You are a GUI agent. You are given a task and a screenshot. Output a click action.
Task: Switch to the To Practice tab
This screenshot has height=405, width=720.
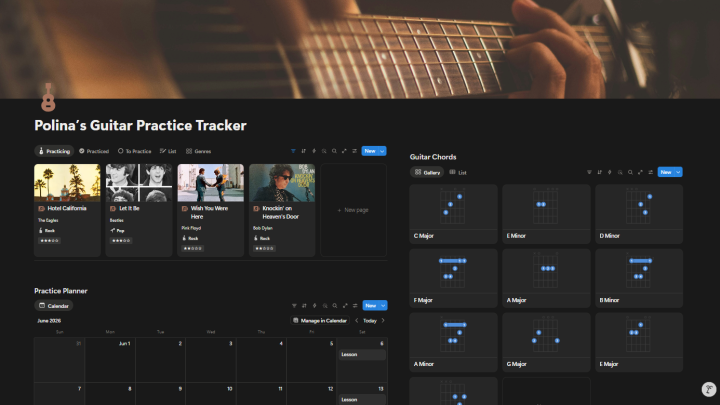pos(135,151)
